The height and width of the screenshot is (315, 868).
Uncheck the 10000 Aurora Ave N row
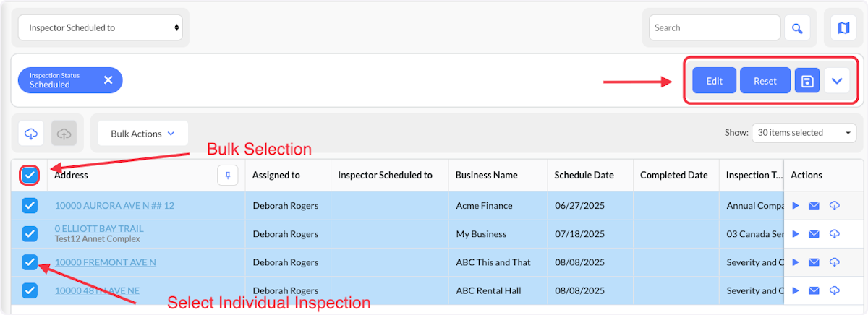click(x=29, y=206)
